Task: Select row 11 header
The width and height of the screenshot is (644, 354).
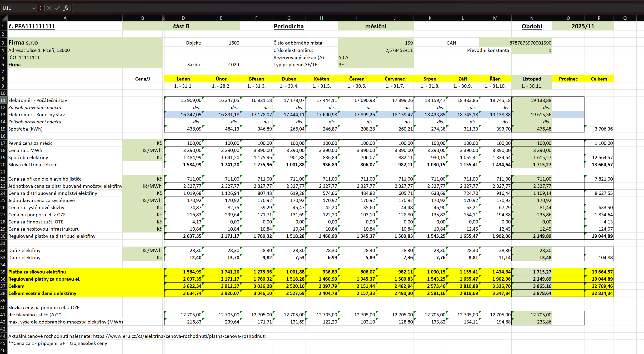Action: 3,100
